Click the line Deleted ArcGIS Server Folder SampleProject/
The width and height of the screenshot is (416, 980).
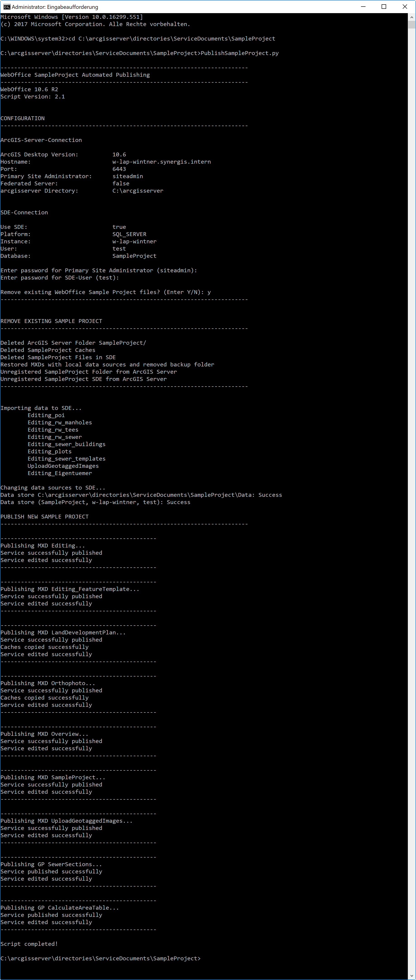[73, 342]
